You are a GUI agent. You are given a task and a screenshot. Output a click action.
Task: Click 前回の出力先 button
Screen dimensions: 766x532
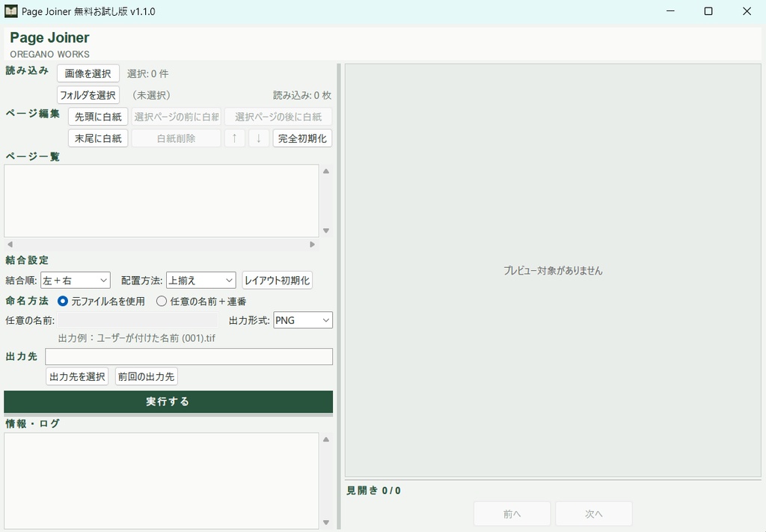point(146,376)
